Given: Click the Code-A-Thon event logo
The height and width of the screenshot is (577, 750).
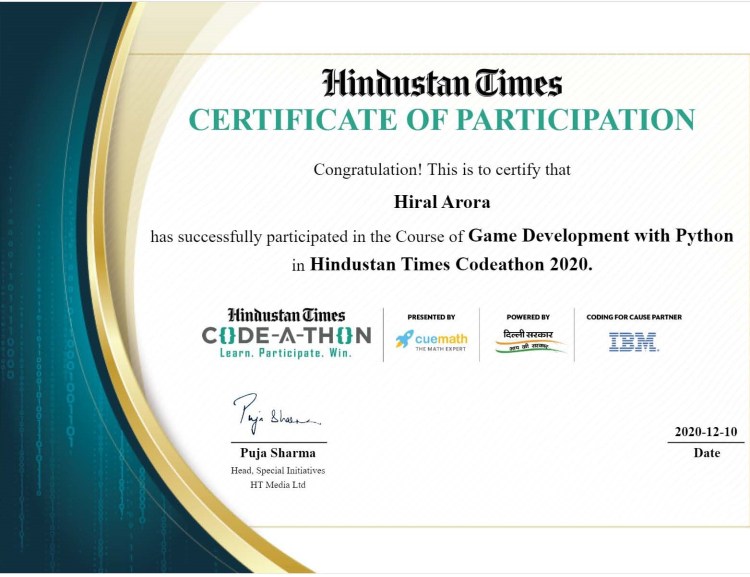Looking at the screenshot, I should (286, 335).
